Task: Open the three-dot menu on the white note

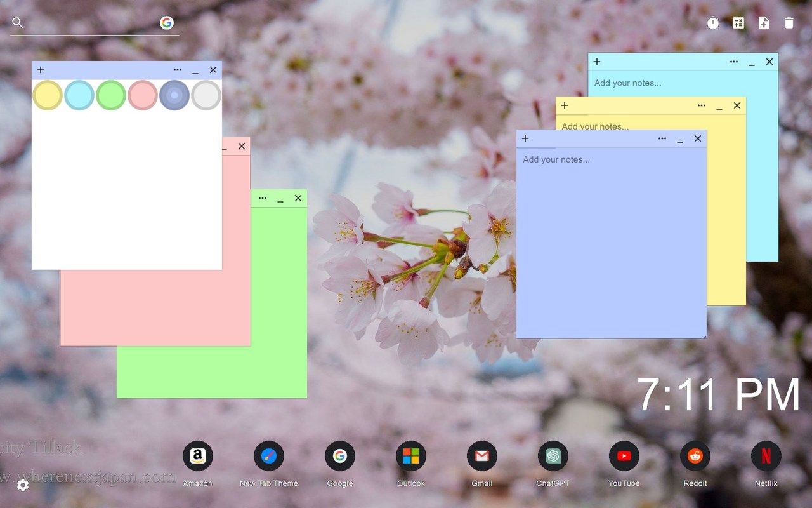Action: 178,70
